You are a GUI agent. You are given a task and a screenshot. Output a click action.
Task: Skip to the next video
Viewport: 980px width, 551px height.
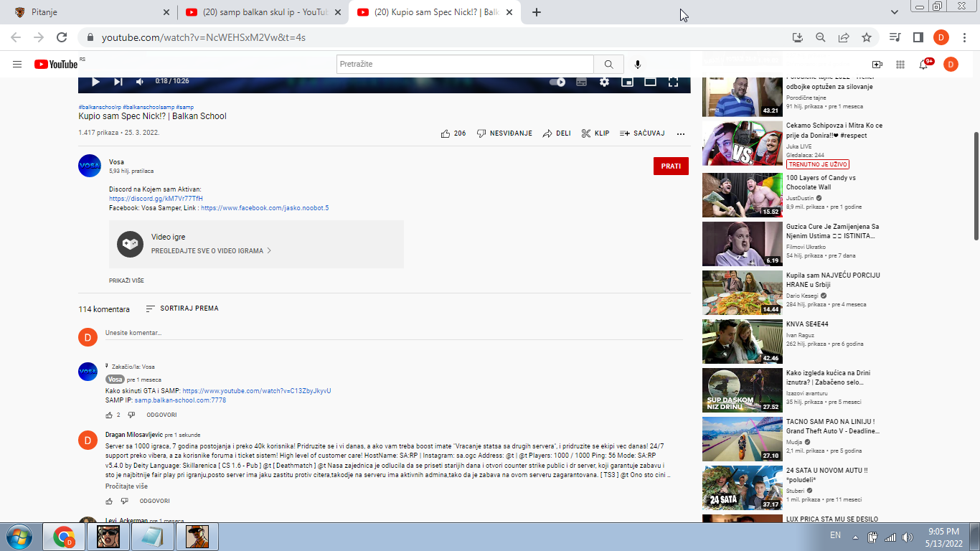point(118,82)
